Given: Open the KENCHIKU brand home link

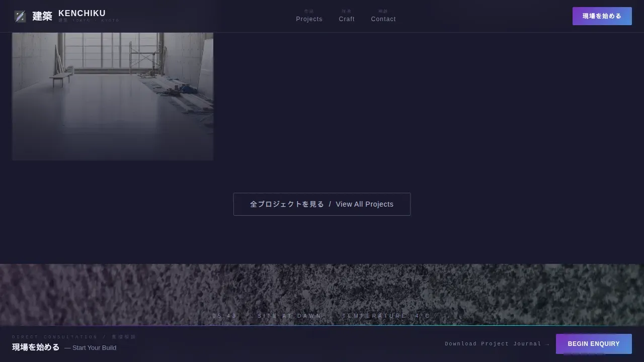Looking at the screenshot, I should (66, 16).
